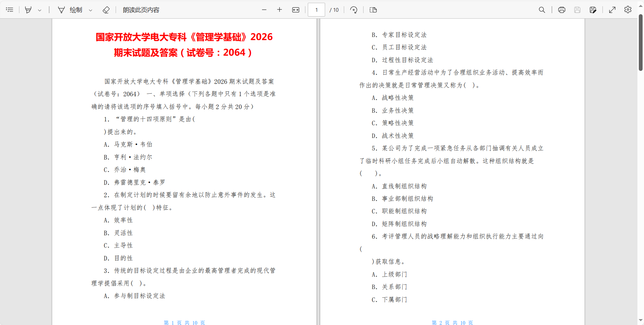
Task: Click option "D. 矩阵制组织结构"
Action: 399,224
